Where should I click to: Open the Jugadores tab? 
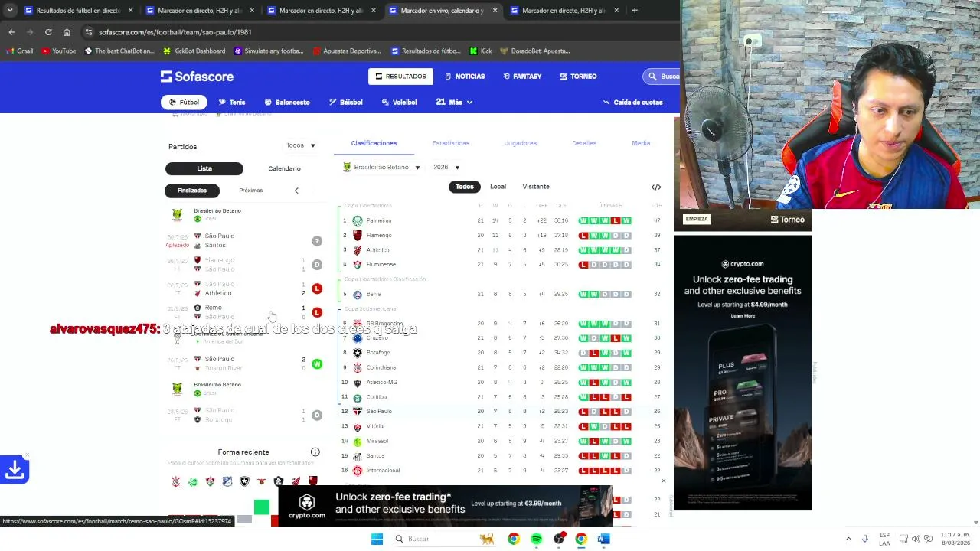[x=521, y=143]
